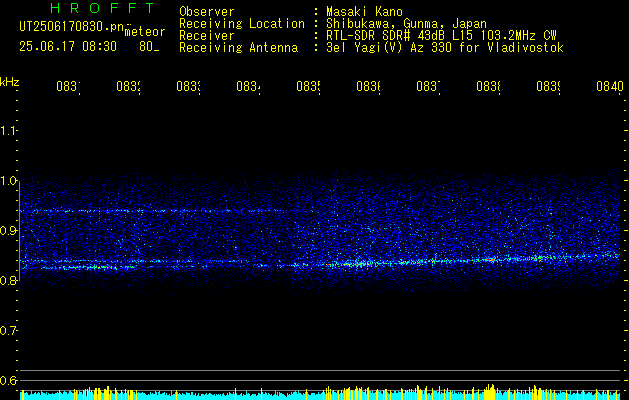
Task: Click the 0.7 frequency axis label
Action: click(x=8, y=331)
